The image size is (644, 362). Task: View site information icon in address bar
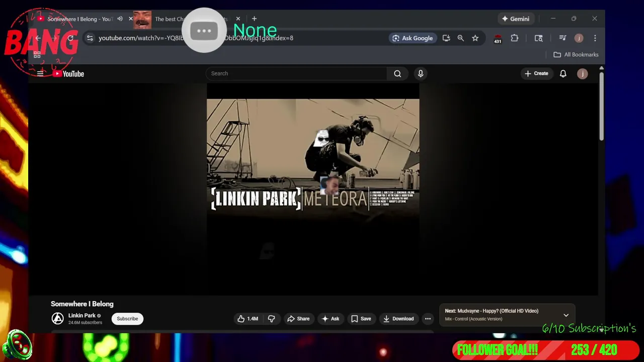click(x=90, y=38)
